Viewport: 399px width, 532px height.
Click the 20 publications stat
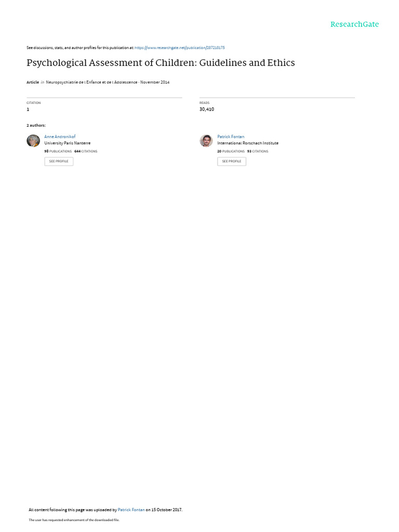coord(231,151)
